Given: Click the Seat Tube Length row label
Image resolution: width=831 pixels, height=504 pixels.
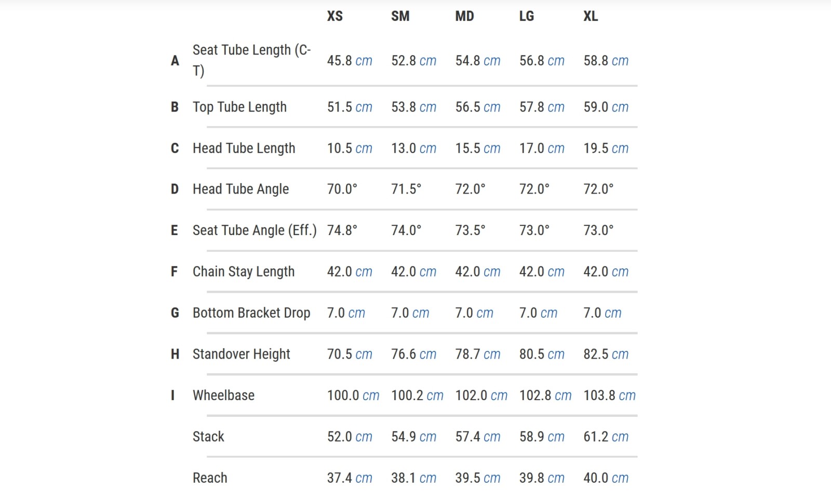Looking at the screenshot, I should (252, 60).
